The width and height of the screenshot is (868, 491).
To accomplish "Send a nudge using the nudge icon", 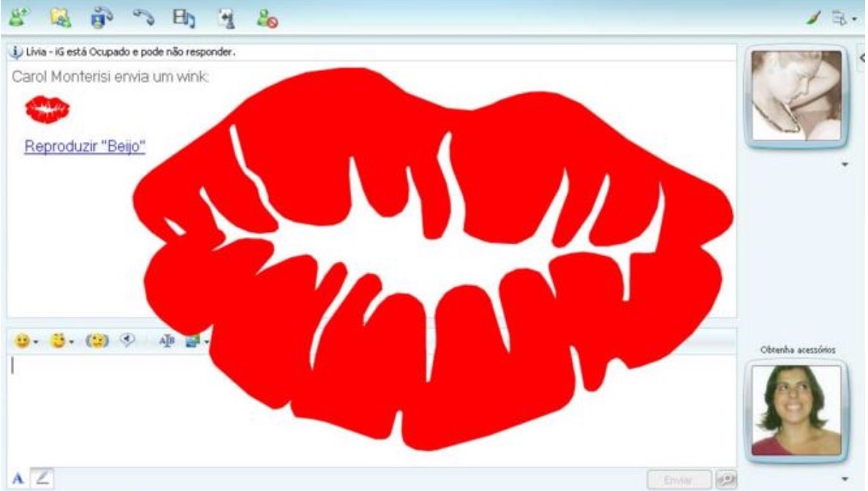I will point(96,341).
